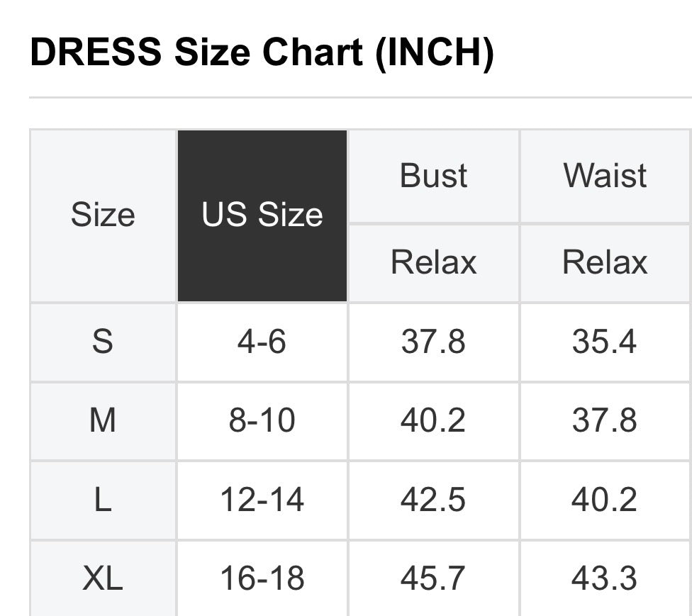
Task: Select the M size row label
Action: click(x=103, y=421)
